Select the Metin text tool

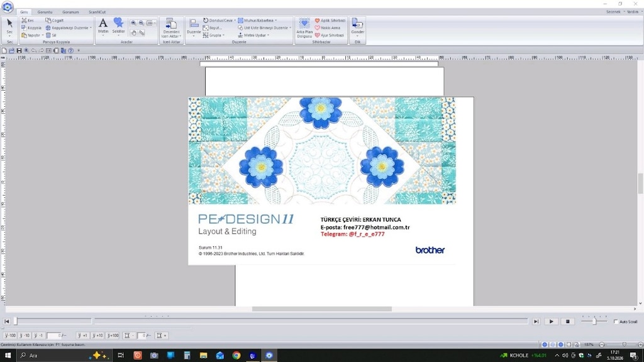(103, 25)
